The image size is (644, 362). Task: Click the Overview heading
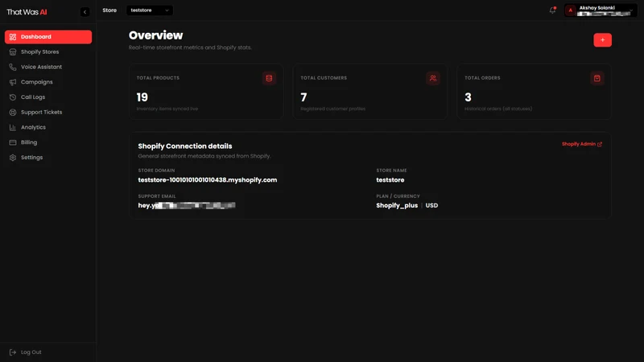[155, 35]
